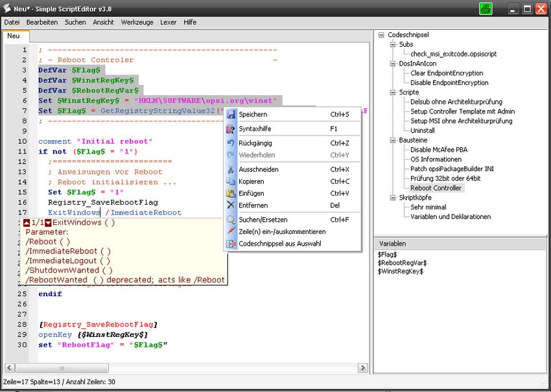Viewport: 551px width, 392px height.
Task: Open the Hilfe menu
Action: click(x=190, y=22)
